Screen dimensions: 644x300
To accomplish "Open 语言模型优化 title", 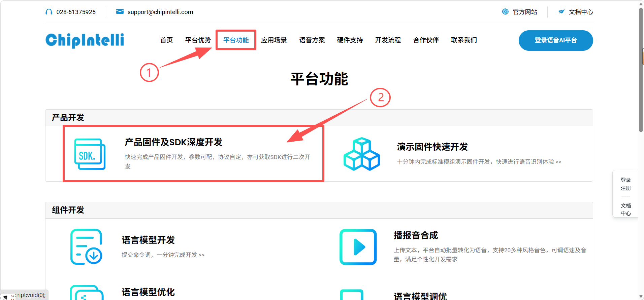I will coord(148,292).
